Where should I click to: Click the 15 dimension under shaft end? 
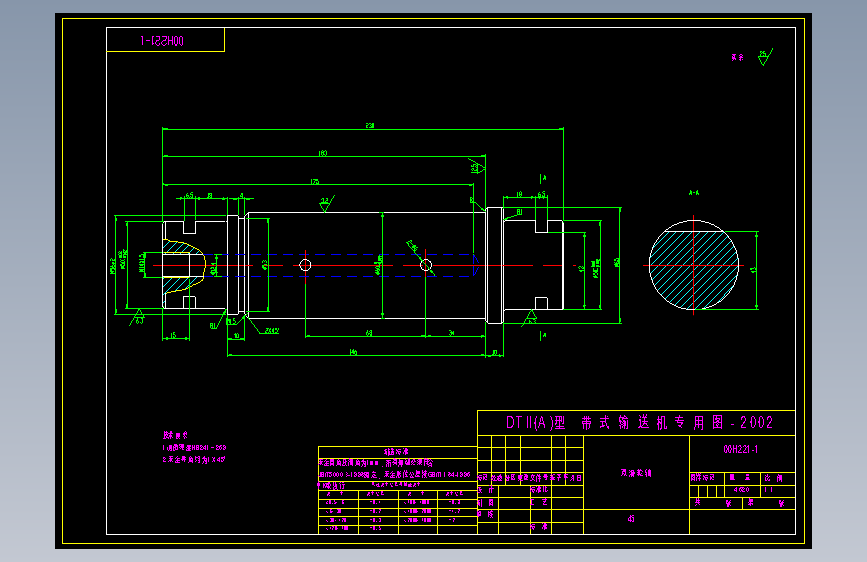(x=173, y=335)
